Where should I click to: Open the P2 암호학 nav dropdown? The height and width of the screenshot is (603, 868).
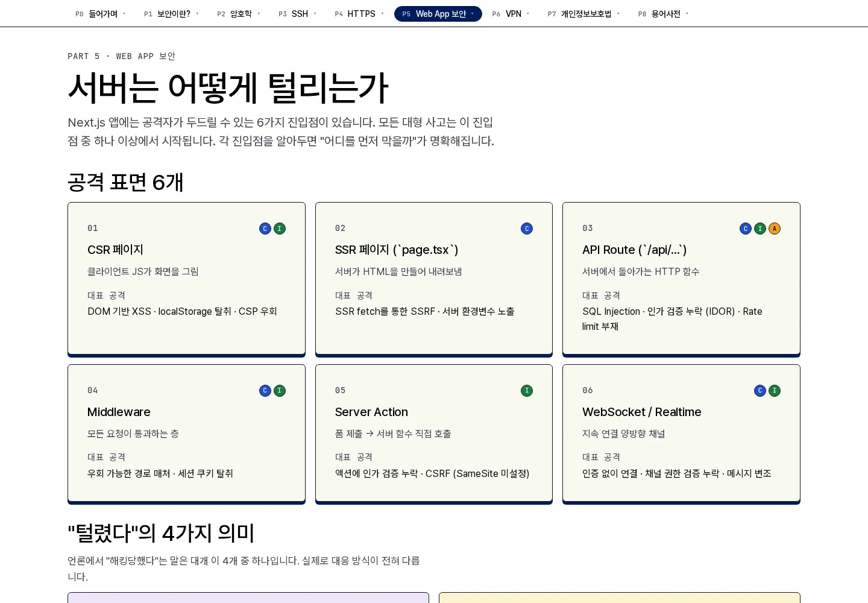click(239, 14)
